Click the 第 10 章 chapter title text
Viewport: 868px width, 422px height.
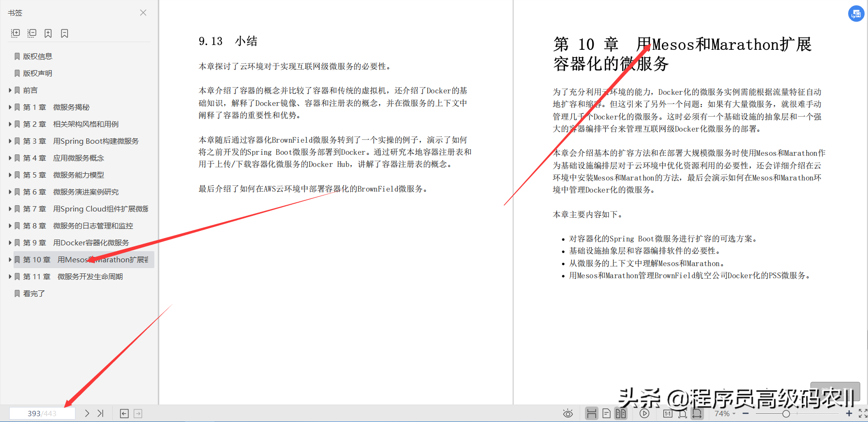click(682, 54)
